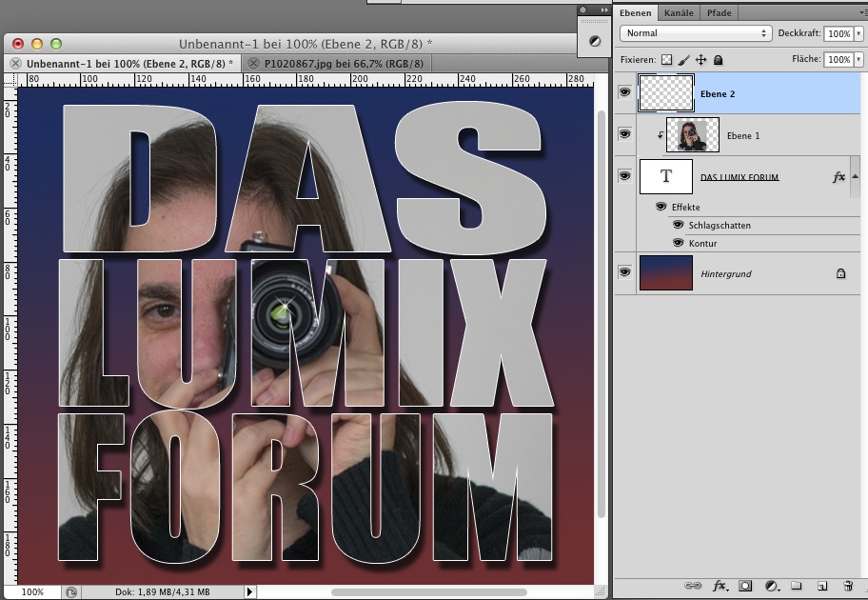Click the vertical scrollbar of the document

coord(602,314)
